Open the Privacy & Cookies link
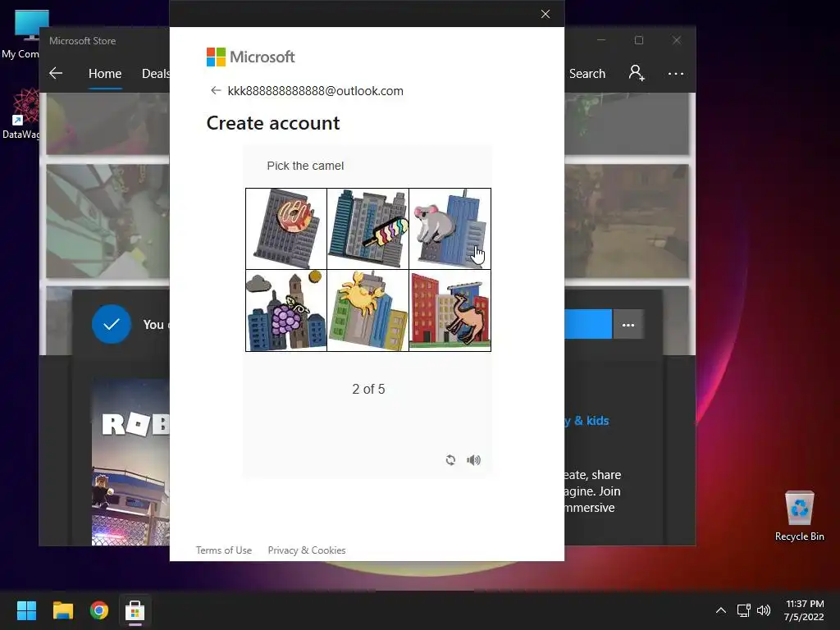 307,550
